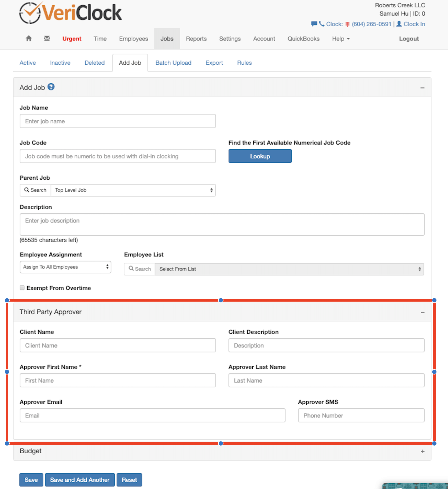The height and width of the screenshot is (489, 448).
Task: Open the Parent Job Top Level Job dropdown
Action: coord(133,190)
